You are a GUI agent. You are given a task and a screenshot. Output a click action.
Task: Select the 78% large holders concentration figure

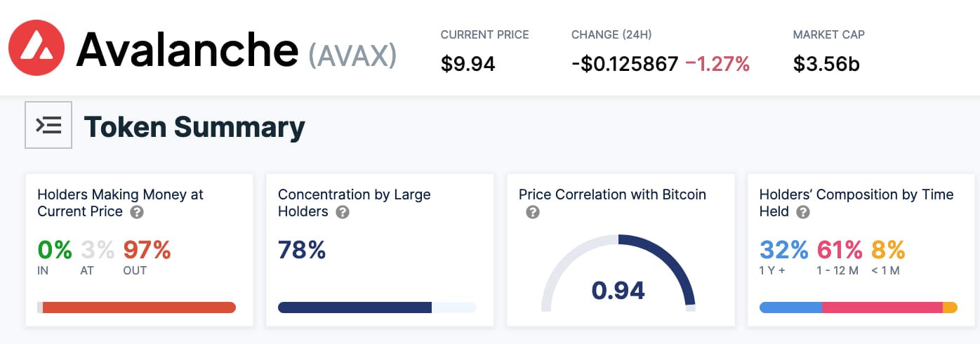tap(302, 250)
